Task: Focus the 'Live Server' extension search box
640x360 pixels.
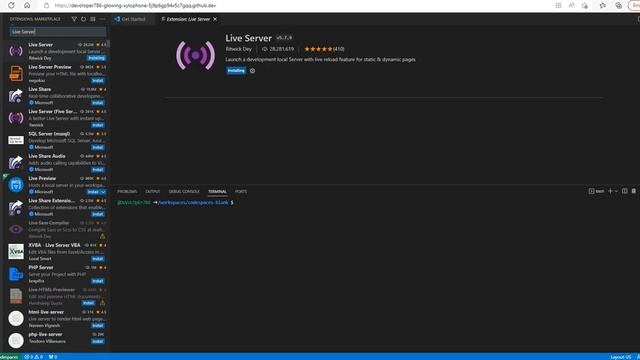Action: click(58, 31)
